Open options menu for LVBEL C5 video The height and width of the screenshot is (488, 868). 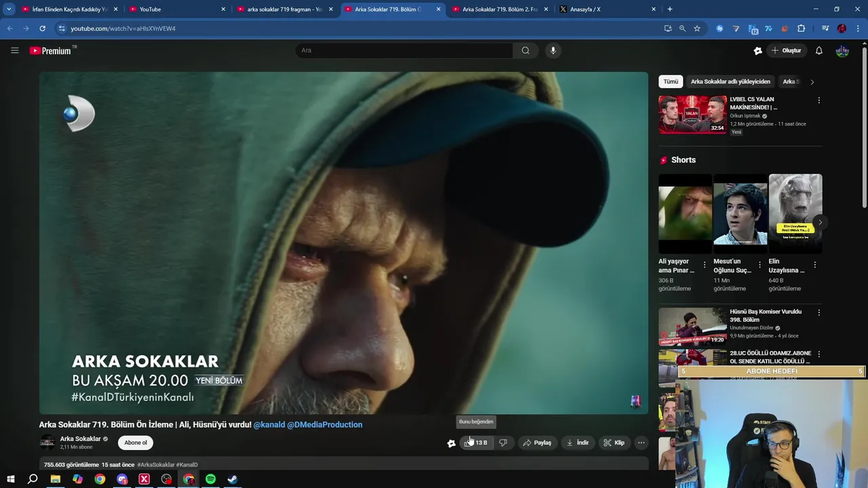pos(818,100)
